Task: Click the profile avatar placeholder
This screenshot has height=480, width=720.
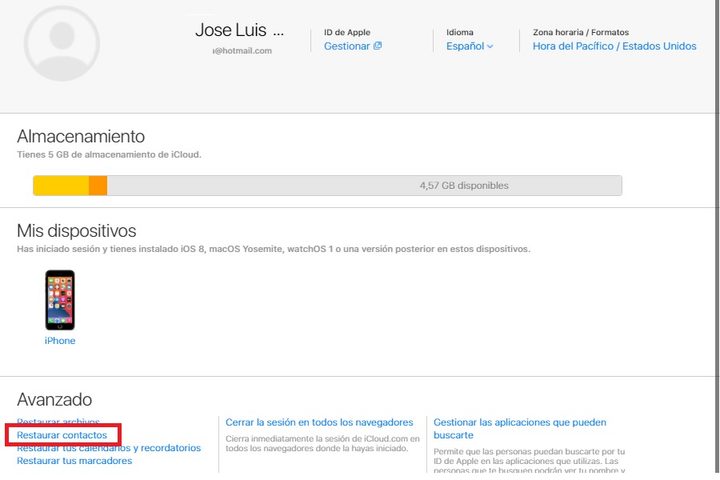Action: [x=62, y=44]
